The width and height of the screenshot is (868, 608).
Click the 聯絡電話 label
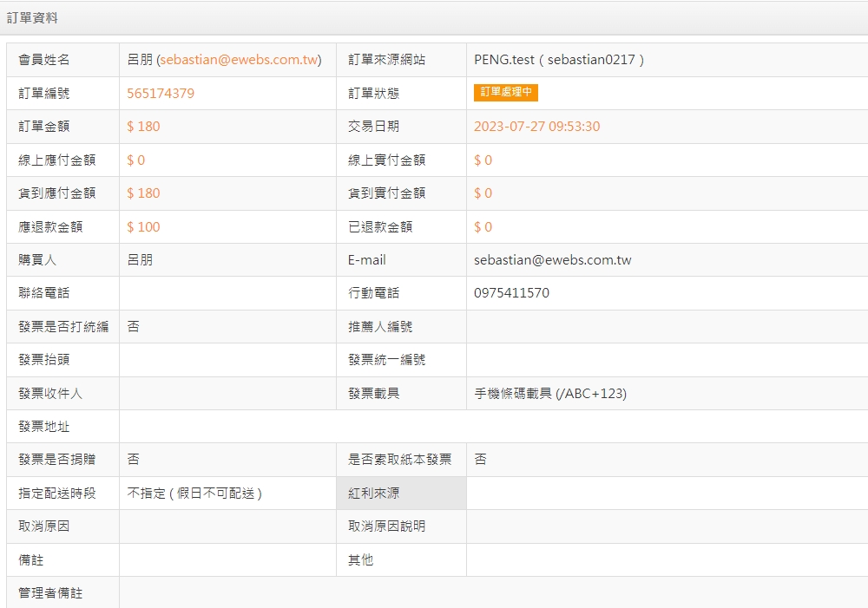tap(44, 292)
